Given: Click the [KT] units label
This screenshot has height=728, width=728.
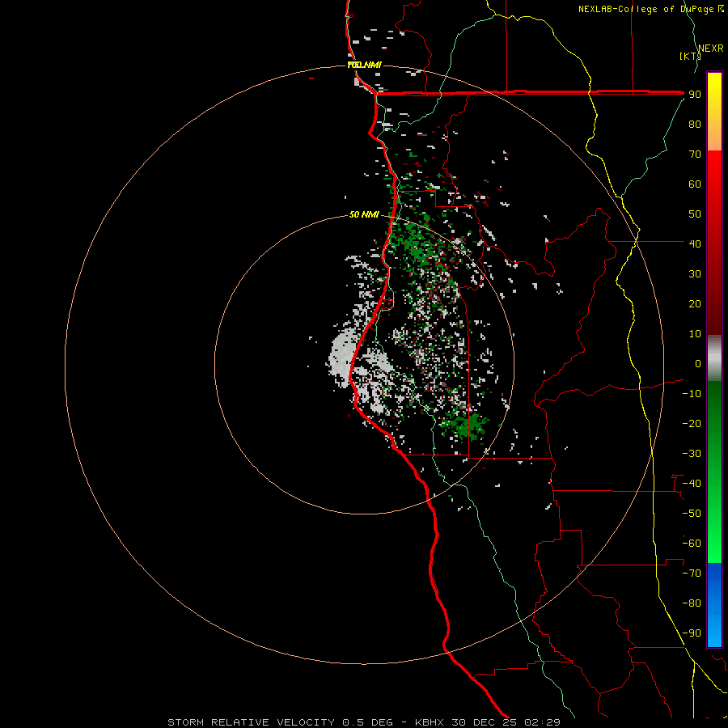Looking at the screenshot, I should tap(691, 56).
